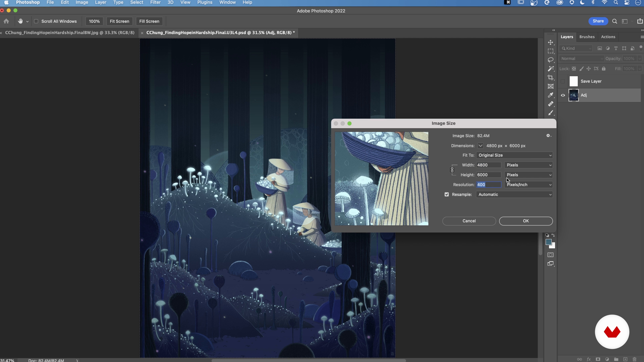Open the Image menu
Image resolution: width=644 pixels, height=362 pixels.
(x=82, y=3)
